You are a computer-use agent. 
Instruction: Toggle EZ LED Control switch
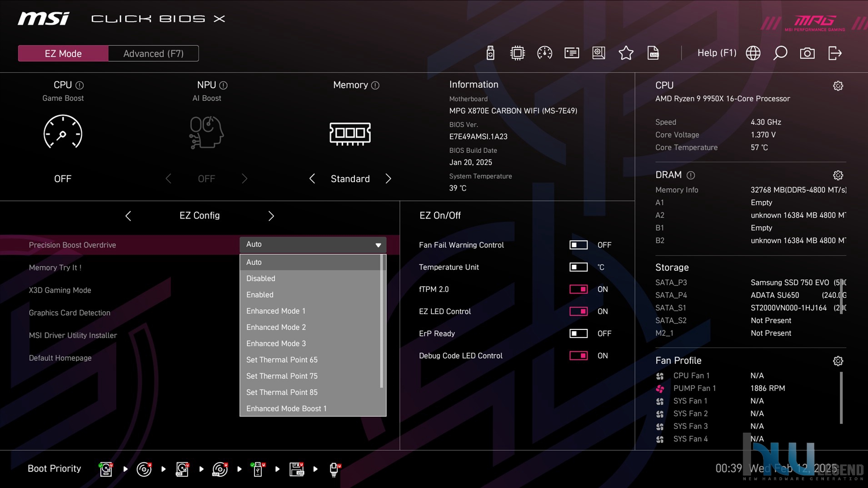coord(578,311)
